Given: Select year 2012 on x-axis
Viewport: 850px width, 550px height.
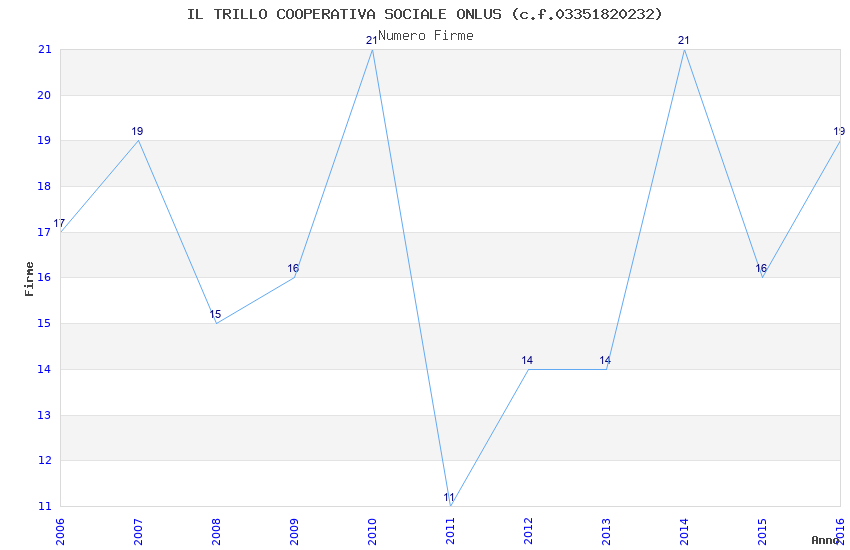Looking at the screenshot, I should pos(529,532).
